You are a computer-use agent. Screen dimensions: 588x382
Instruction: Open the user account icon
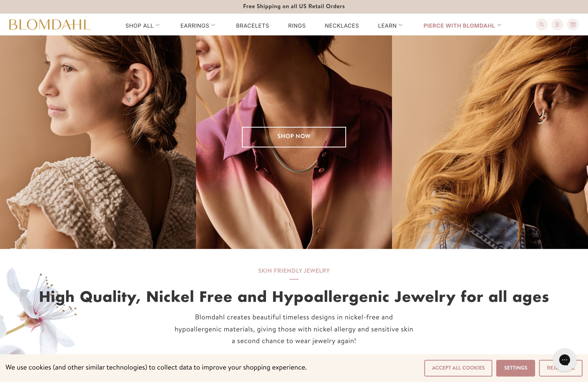click(557, 25)
